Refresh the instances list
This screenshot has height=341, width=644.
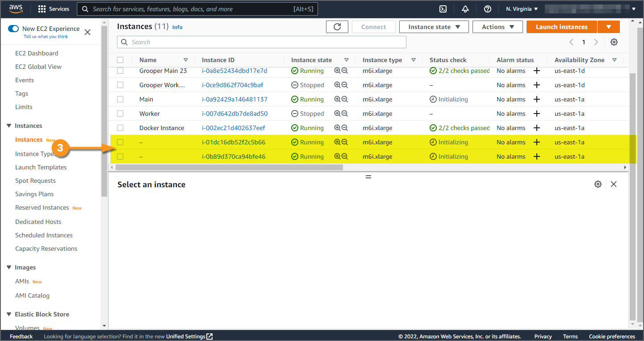click(x=337, y=27)
